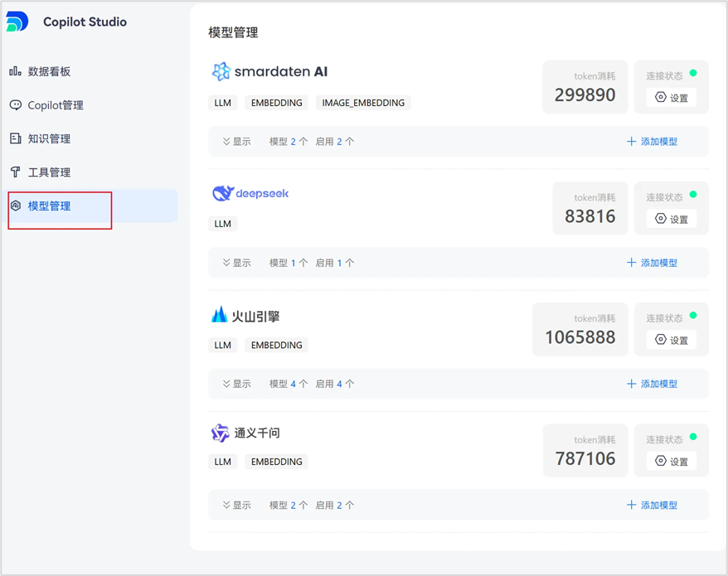The height and width of the screenshot is (576, 728).
Task: Click 火山引擎 token count 1065888
Action: [580, 337]
